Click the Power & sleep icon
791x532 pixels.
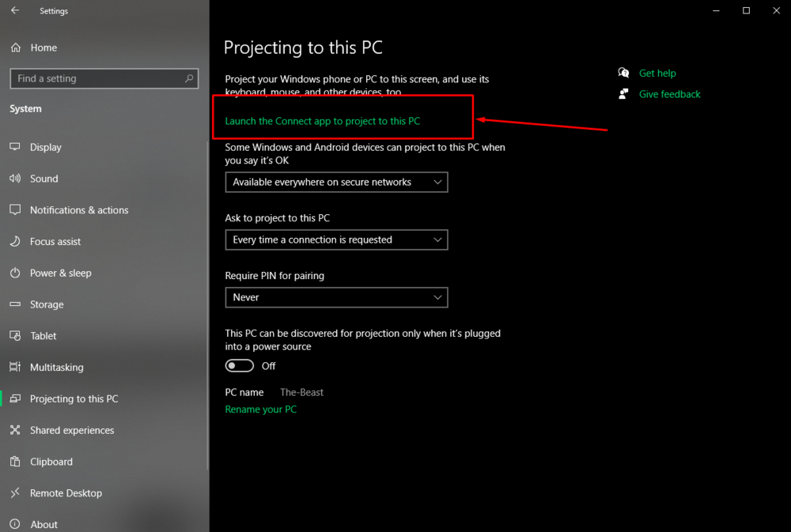coord(15,273)
